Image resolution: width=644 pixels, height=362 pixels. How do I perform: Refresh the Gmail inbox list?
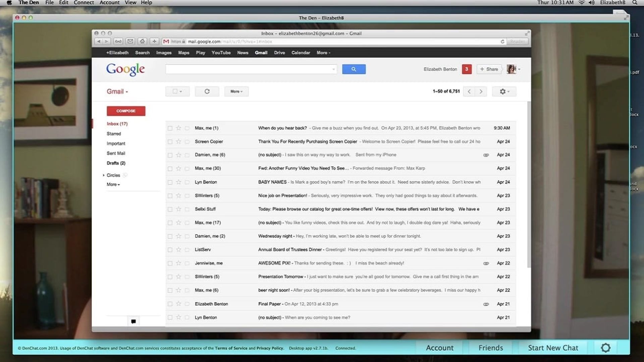207,92
